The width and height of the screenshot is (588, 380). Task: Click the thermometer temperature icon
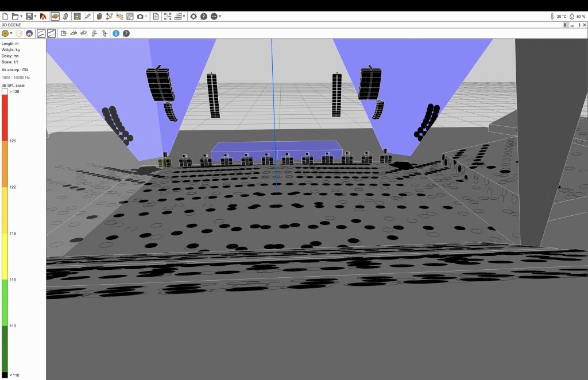pos(552,17)
